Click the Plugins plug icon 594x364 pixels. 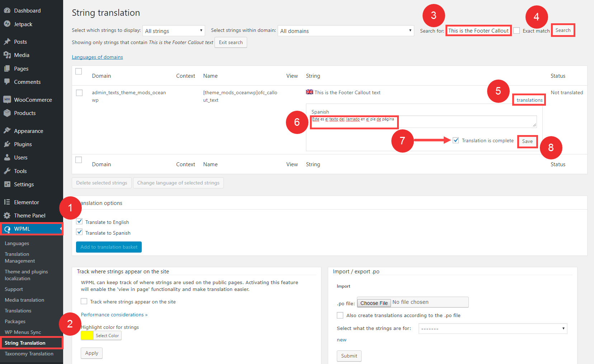(7, 144)
